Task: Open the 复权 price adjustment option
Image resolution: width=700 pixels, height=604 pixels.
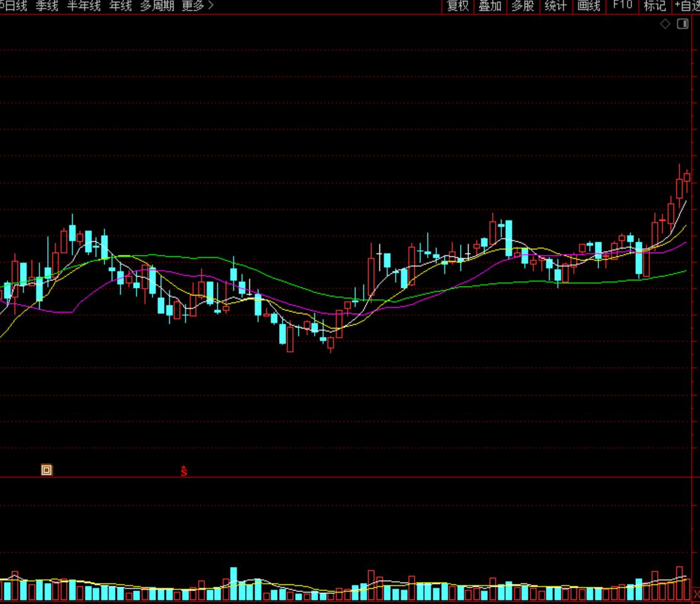Action: click(x=458, y=6)
